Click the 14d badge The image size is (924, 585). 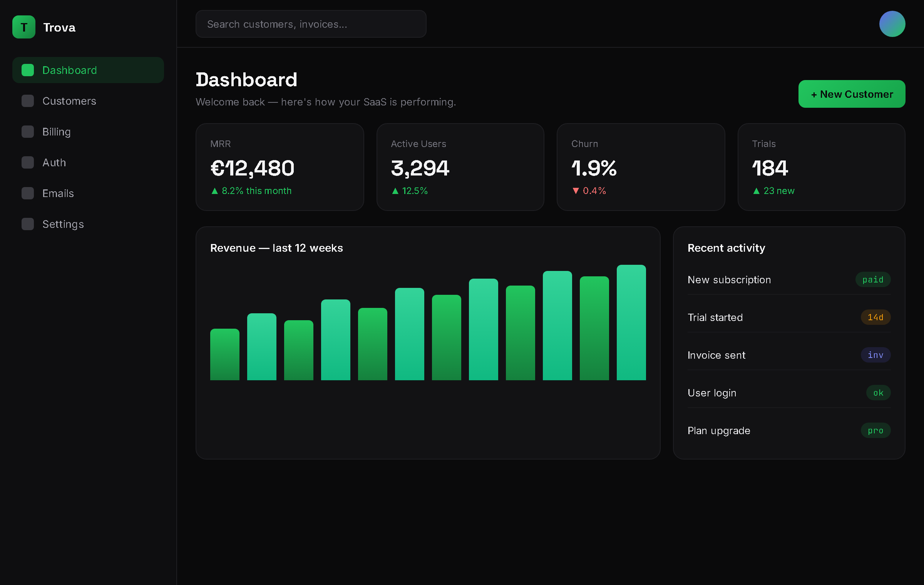click(875, 318)
